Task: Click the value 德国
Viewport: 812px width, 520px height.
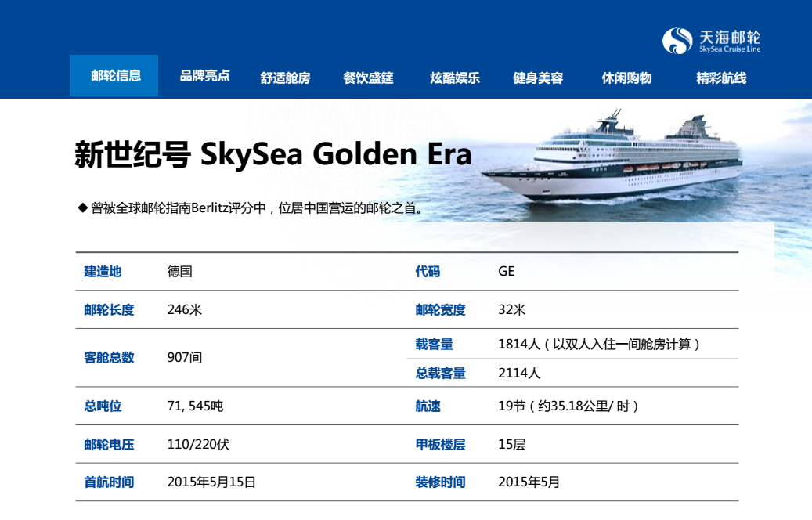Action: pyautogui.click(x=179, y=272)
